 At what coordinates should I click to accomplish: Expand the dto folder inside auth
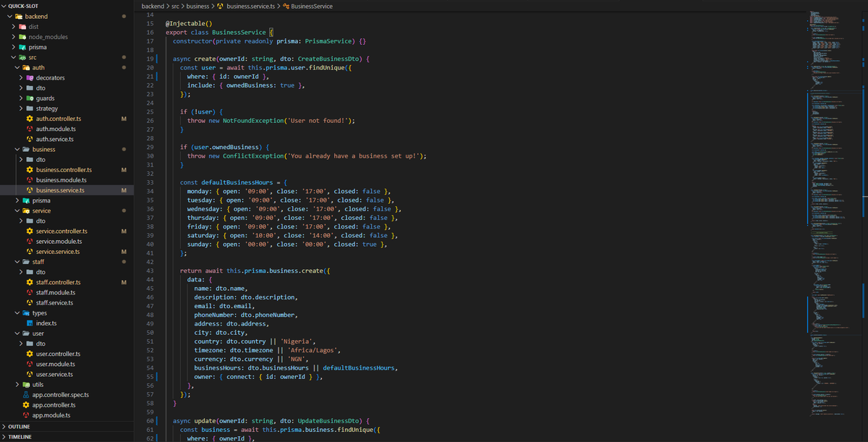pyautogui.click(x=20, y=88)
